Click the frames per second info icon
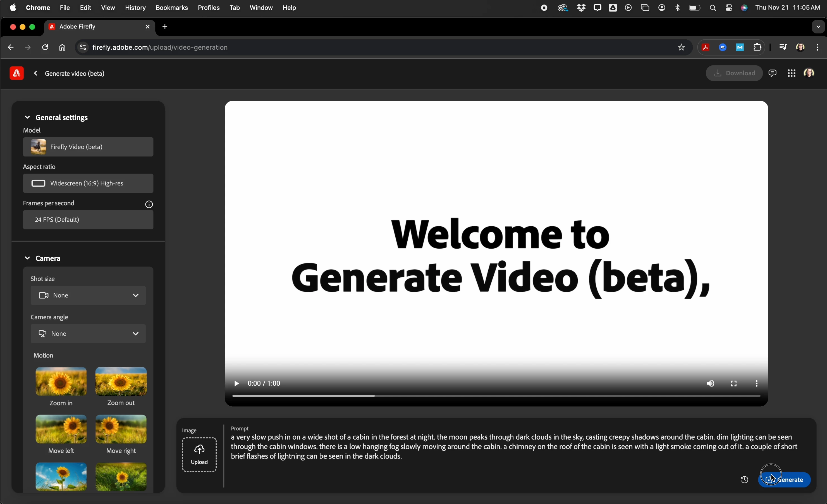827x504 pixels. pos(149,204)
